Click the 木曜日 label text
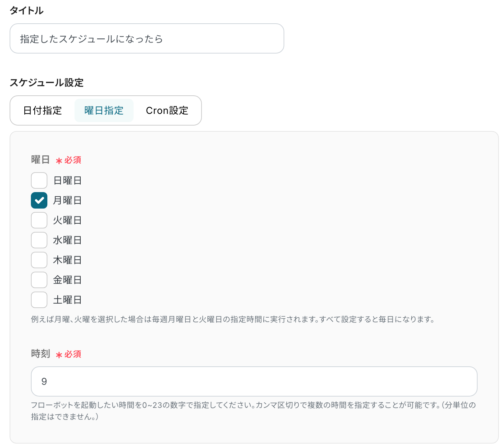Viewport: 504px width, 448px height. (x=67, y=260)
